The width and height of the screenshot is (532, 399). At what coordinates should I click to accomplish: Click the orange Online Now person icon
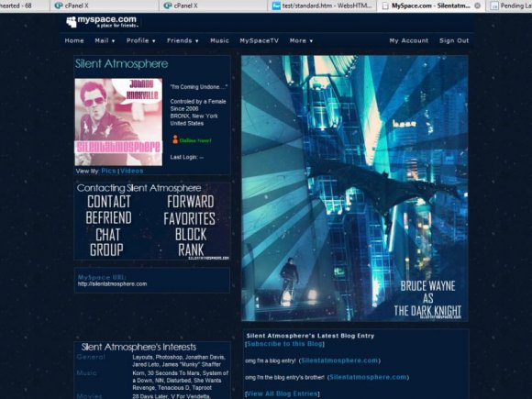175,139
